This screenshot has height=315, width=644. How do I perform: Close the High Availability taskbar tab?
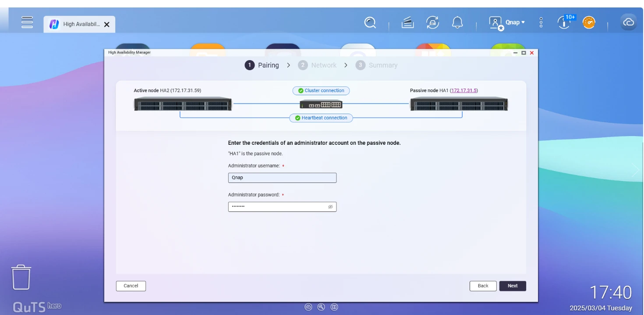click(106, 25)
